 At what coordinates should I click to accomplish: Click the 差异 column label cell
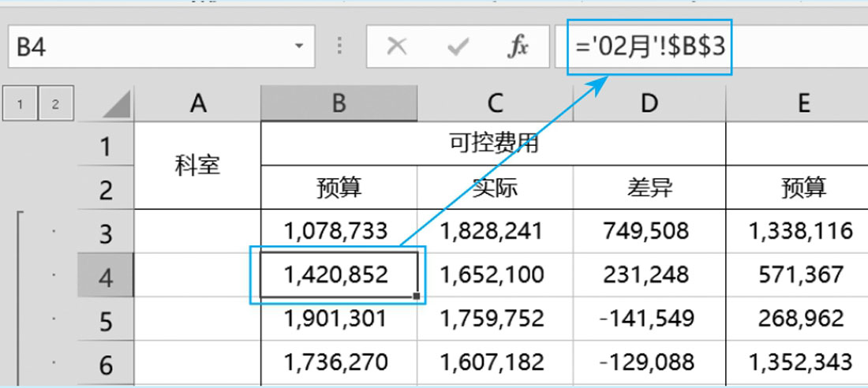click(649, 188)
